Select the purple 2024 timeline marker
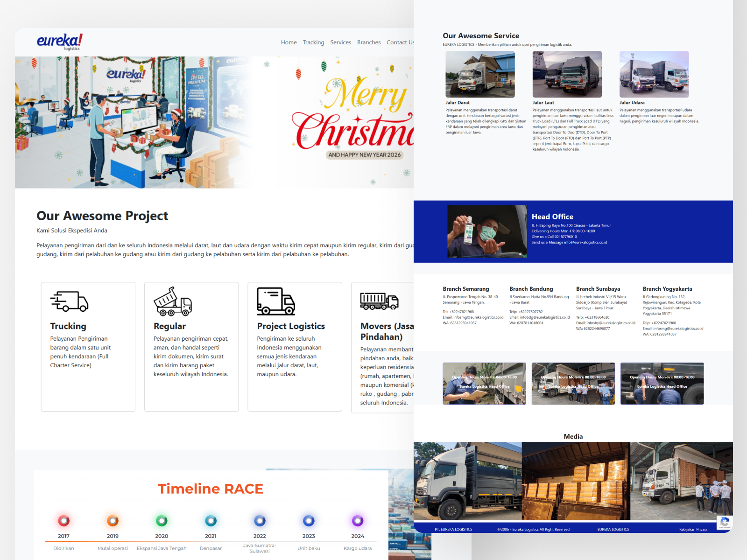Image resolution: width=747 pixels, height=560 pixels. (358, 520)
